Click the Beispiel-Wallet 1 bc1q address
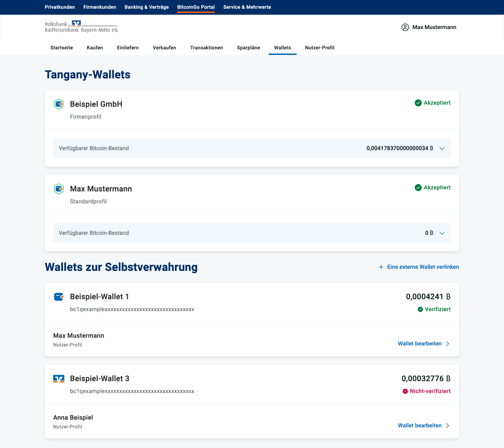 132,309
